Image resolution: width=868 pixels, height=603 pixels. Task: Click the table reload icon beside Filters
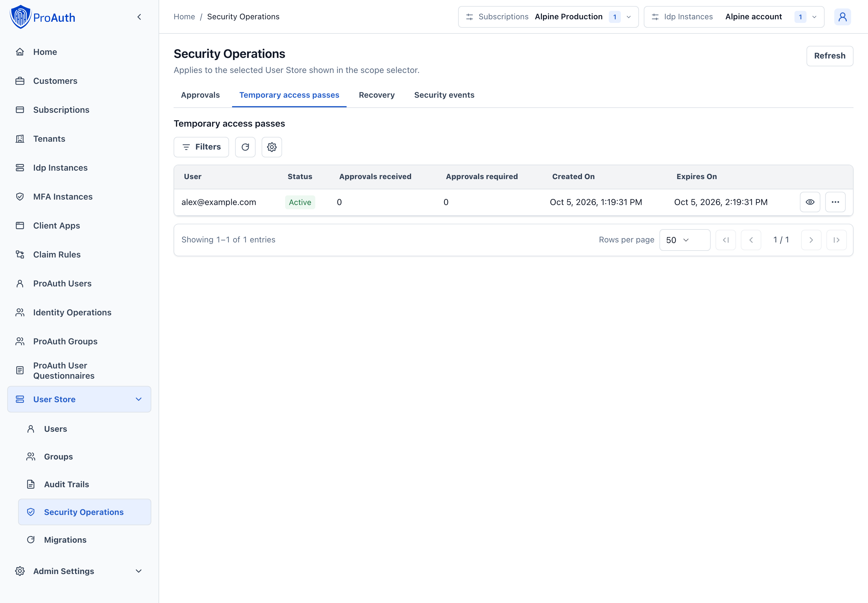click(245, 147)
